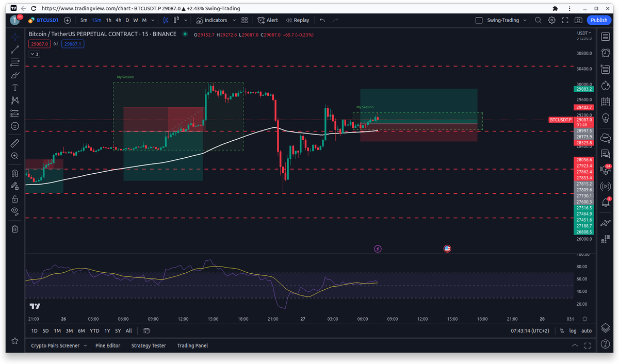Image resolution: width=619 pixels, height=364 pixels.
Task: Take a chart snapshot with camera
Action: [579, 20]
